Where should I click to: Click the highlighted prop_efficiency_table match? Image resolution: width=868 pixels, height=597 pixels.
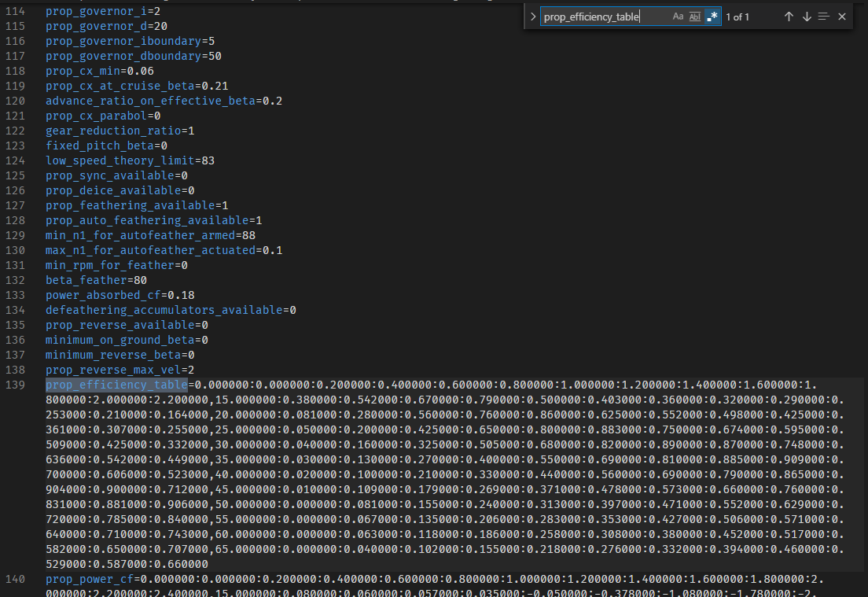117,385
